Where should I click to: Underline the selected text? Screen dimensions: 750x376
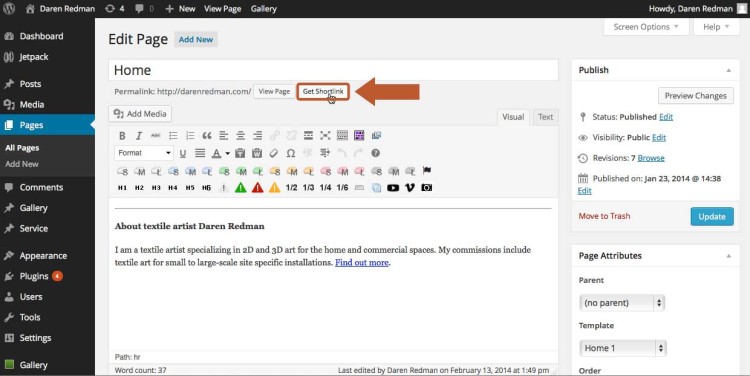click(183, 153)
